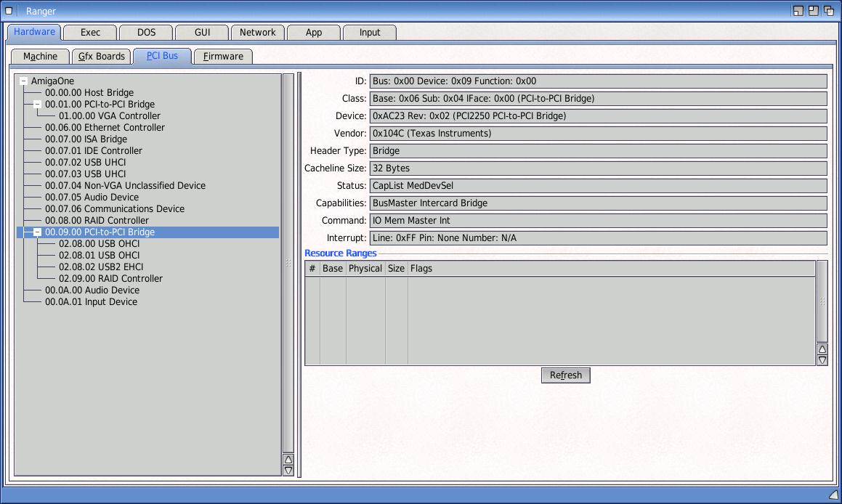Switch to the Network tab
The image size is (842, 504).
257,33
